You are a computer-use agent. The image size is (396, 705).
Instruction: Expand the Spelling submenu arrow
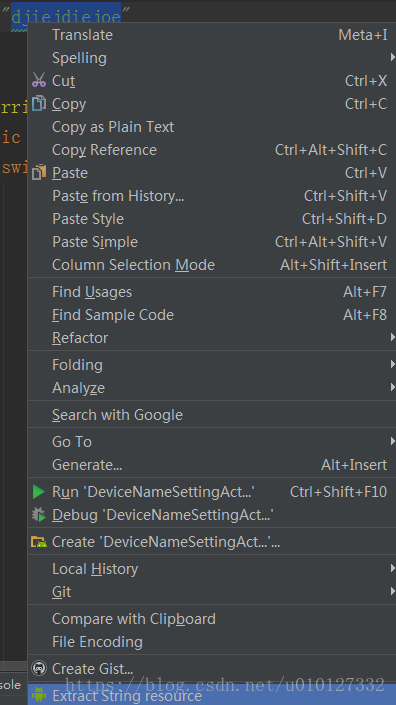[x=393, y=58]
